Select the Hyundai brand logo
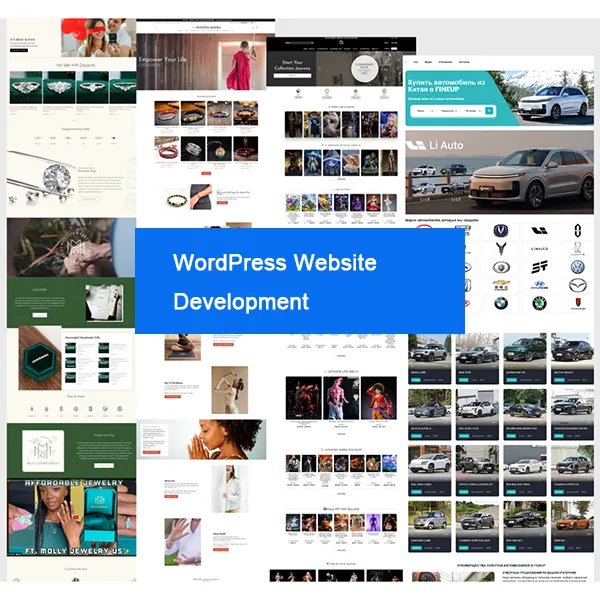The height and width of the screenshot is (600, 600). 539,285
